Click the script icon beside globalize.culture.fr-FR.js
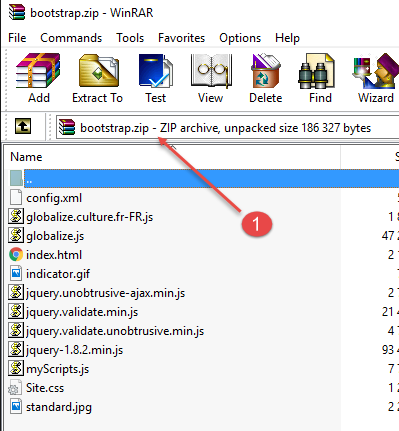Screen dimensions: 399x431 [x=16, y=217]
